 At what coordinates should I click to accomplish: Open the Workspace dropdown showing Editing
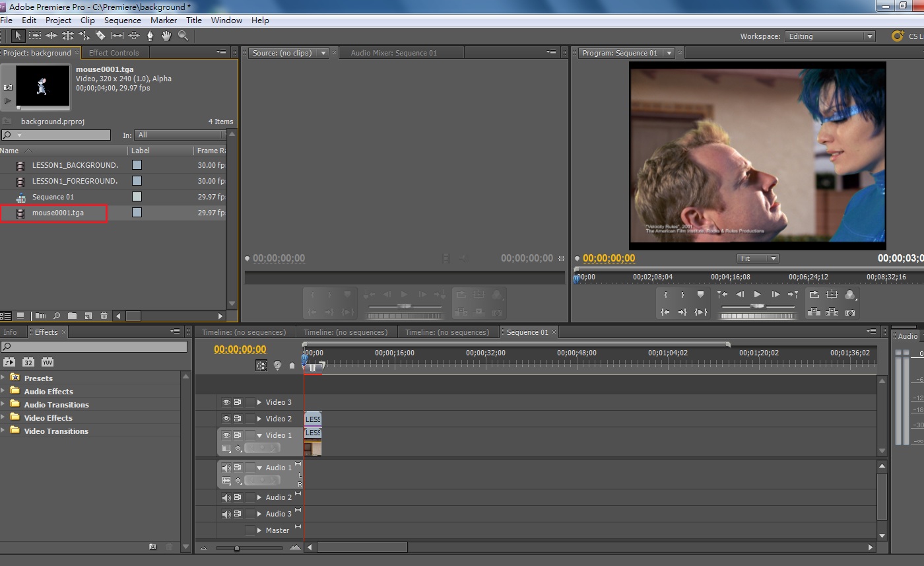[x=830, y=36]
